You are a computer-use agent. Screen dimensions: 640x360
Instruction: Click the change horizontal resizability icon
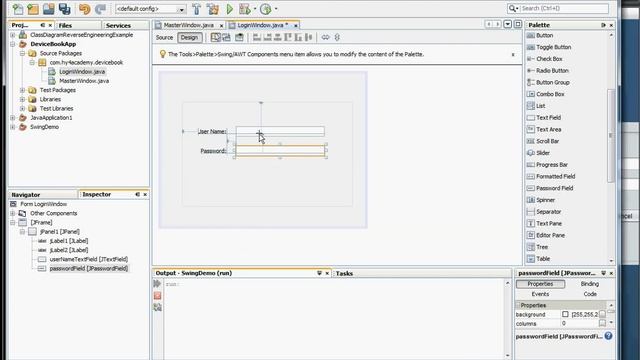[x=325, y=38]
